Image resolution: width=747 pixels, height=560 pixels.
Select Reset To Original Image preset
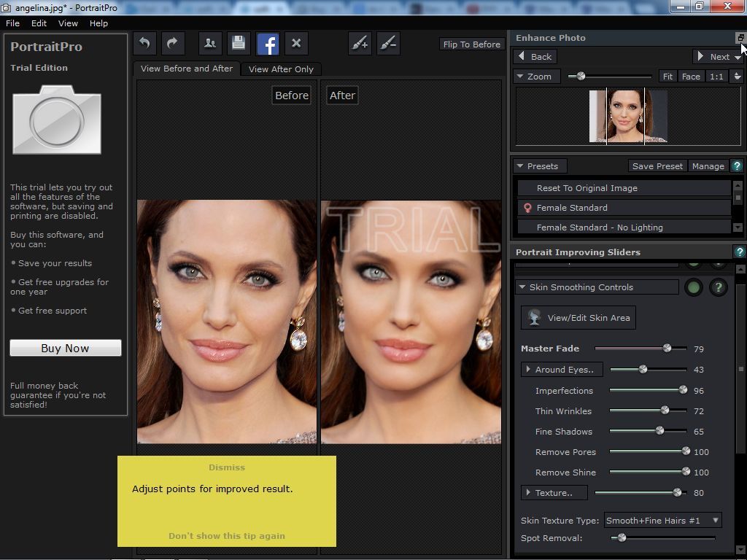pyautogui.click(x=624, y=188)
